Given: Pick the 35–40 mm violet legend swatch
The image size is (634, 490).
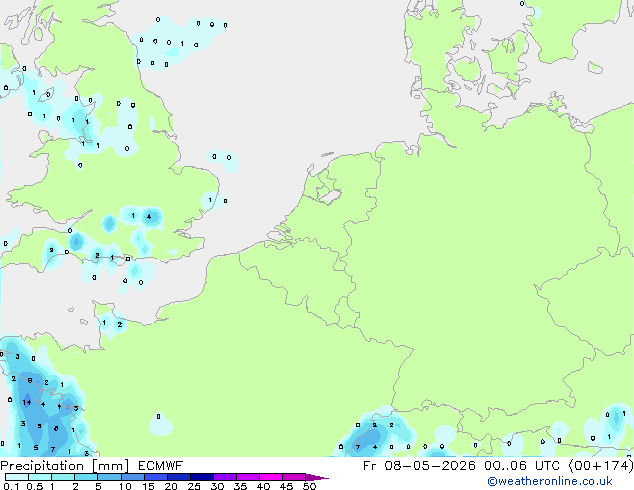Looking at the screenshot, I should [x=248, y=477].
